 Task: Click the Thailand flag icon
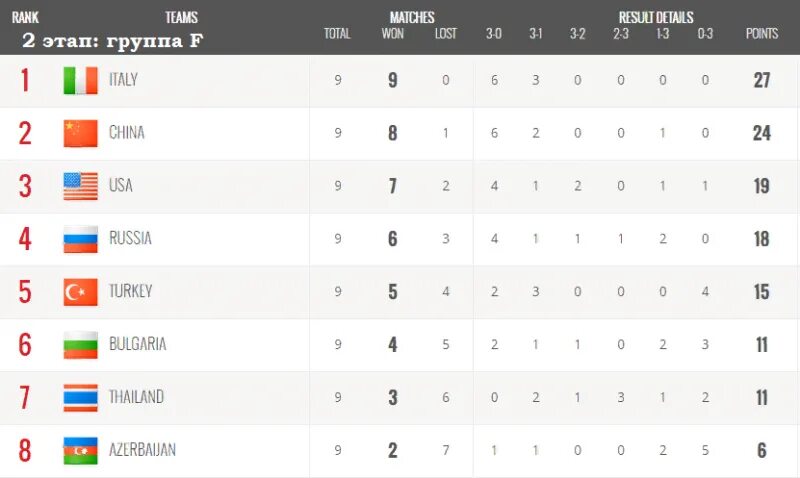coord(80,398)
